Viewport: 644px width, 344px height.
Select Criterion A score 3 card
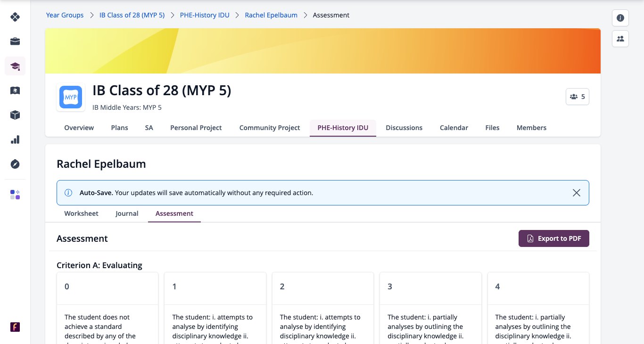point(430,308)
